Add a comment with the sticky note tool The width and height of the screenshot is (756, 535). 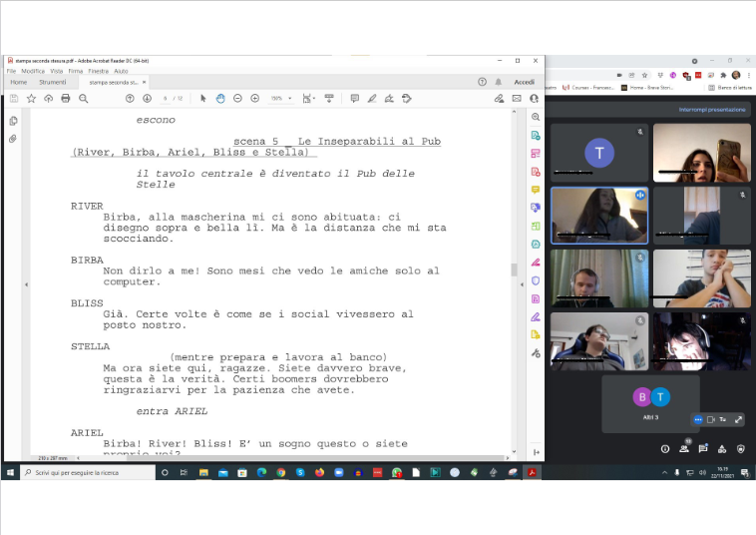coord(355,98)
